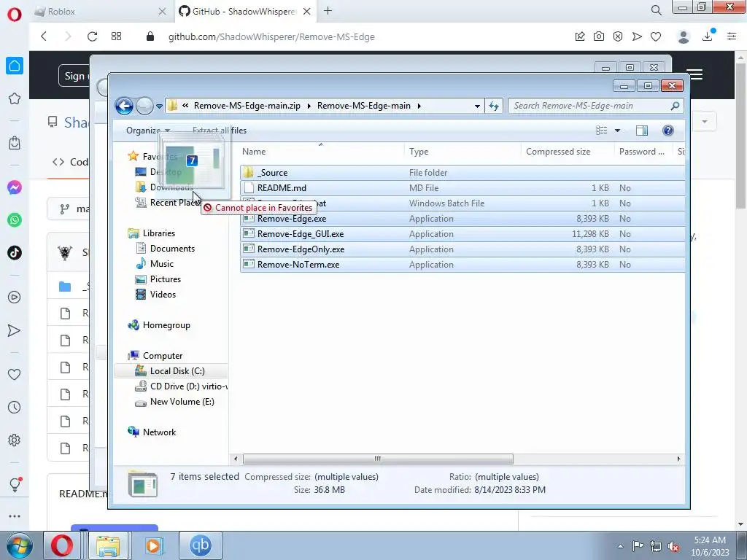Screen dimensions: 747x560
Task: Sort by Password column header
Action: 642,152
